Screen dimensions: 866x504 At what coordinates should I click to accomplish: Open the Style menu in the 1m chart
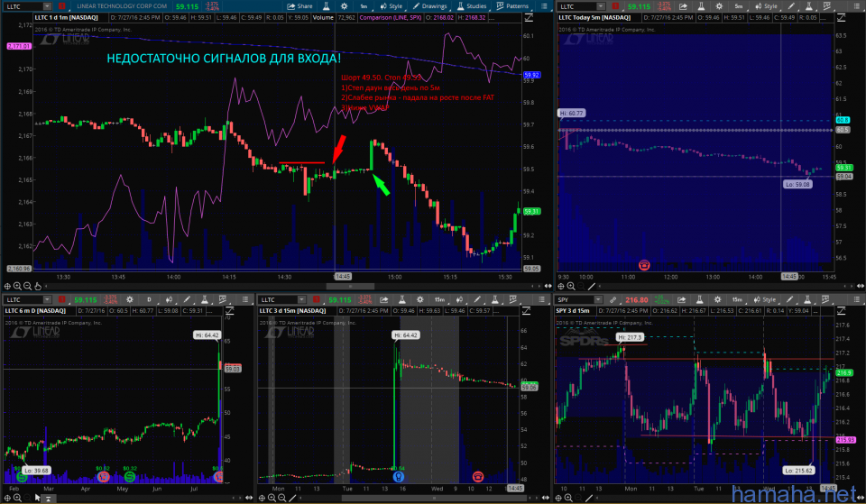(391, 6)
